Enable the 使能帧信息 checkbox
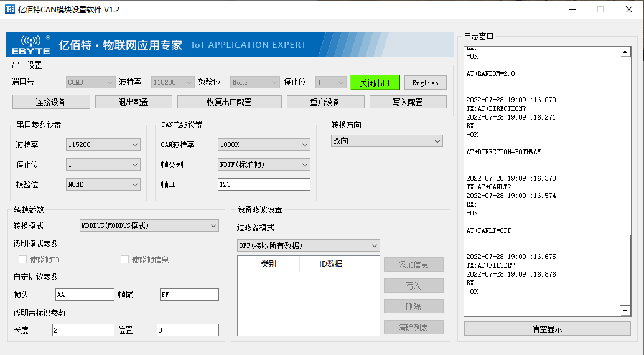The height and width of the screenshot is (355, 644). [x=124, y=259]
